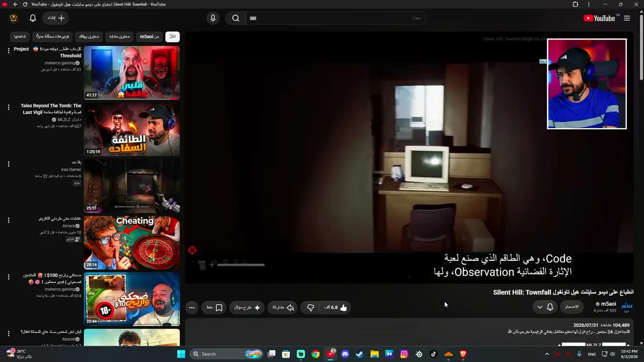Image resolution: width=644 pixels, height=362 pixels.
Task: Reload the YouTube page
Action: (x=25, y=5)
